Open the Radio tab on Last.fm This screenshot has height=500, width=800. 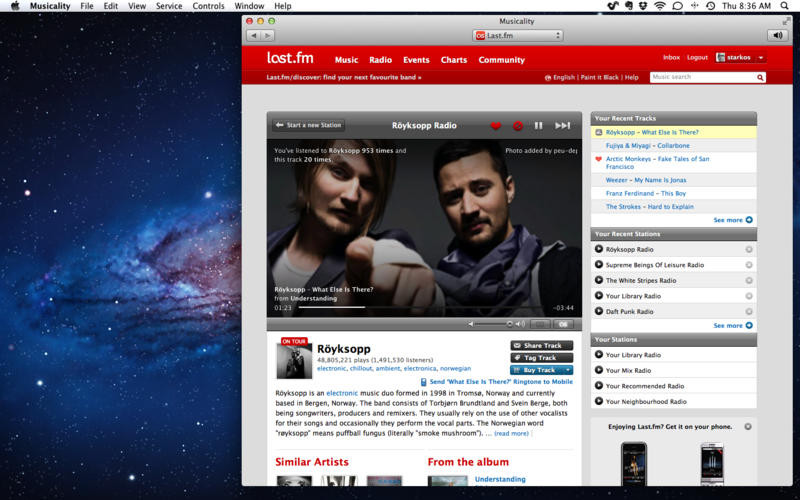381,60
